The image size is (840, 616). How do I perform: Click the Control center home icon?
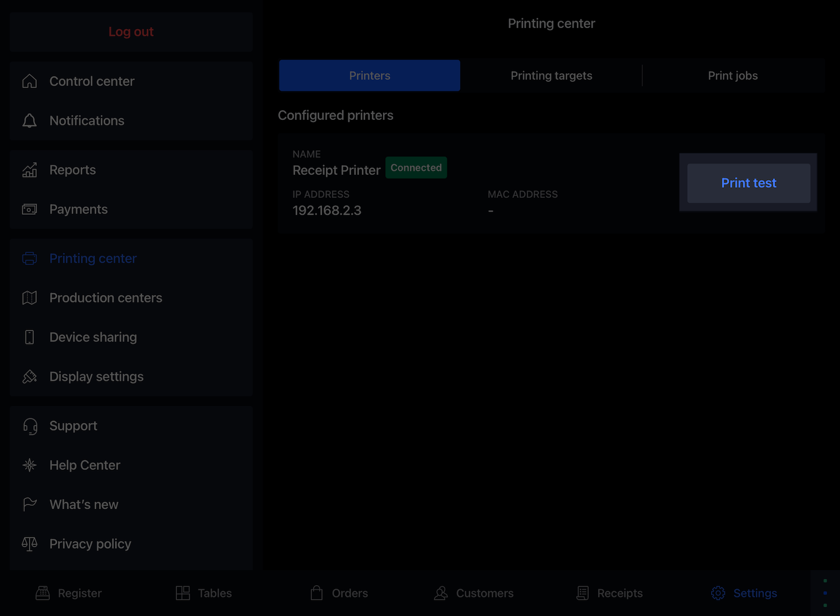tap(30, 81)
